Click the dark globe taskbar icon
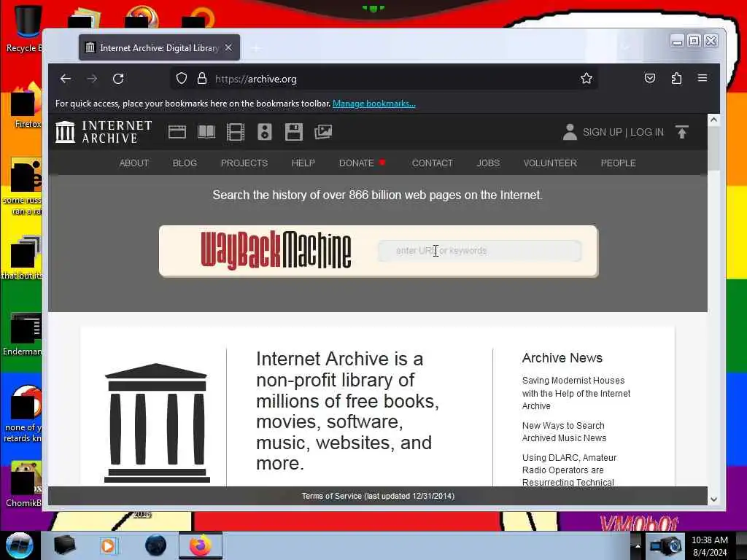This screenshot has height=560, width=747. pos(156,545)
